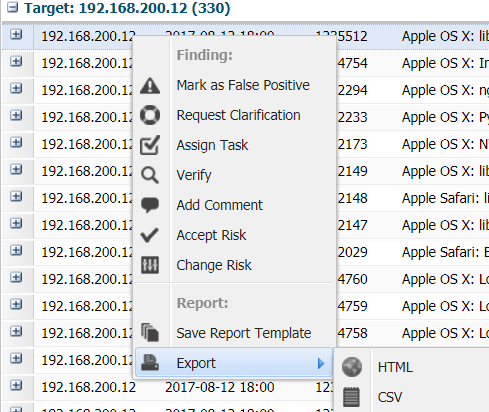Expand the row with ID ending 2173
Viewport: 489px width, 412px height.
click(16, 142)
